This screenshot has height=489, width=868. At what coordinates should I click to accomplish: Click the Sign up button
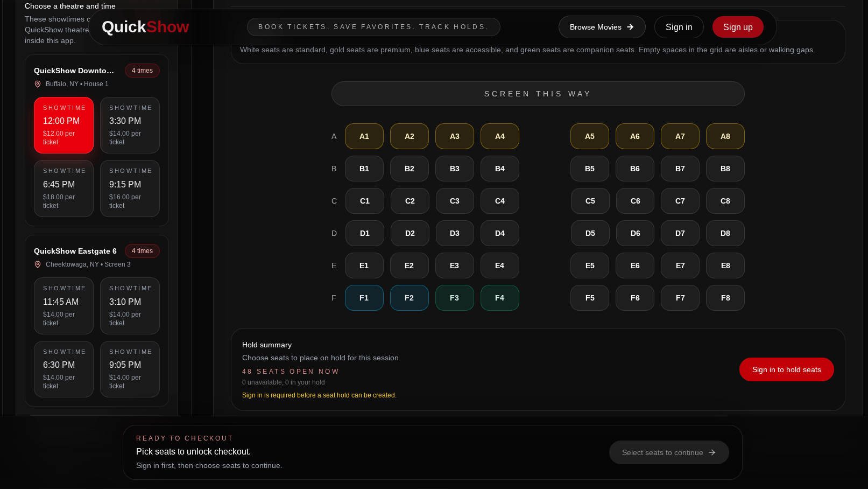click(738, 27)
